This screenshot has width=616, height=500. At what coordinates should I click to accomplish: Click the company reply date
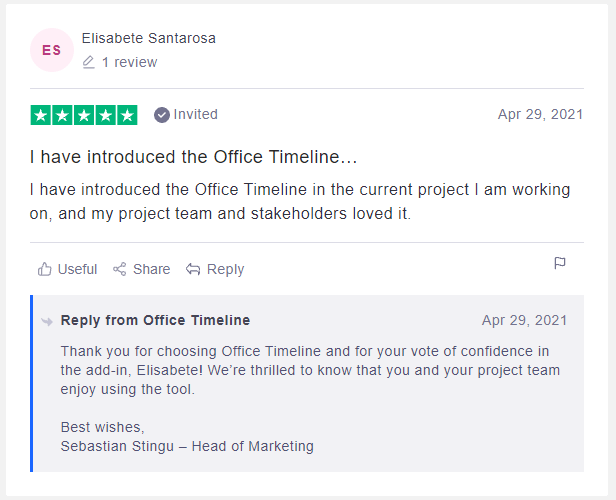(x=524, y=320)
